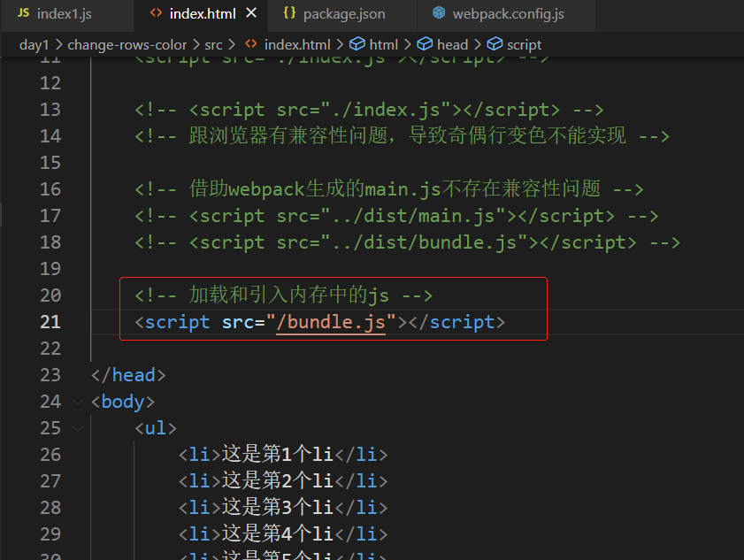Open day1 breadcrumb folder
Viewport: 744px width, 560px height.
pyautogui.click(x=34, y=44)
